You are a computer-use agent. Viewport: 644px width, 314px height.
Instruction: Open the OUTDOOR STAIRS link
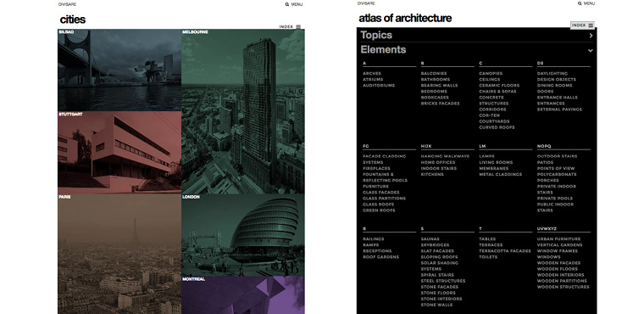[557, 156]
